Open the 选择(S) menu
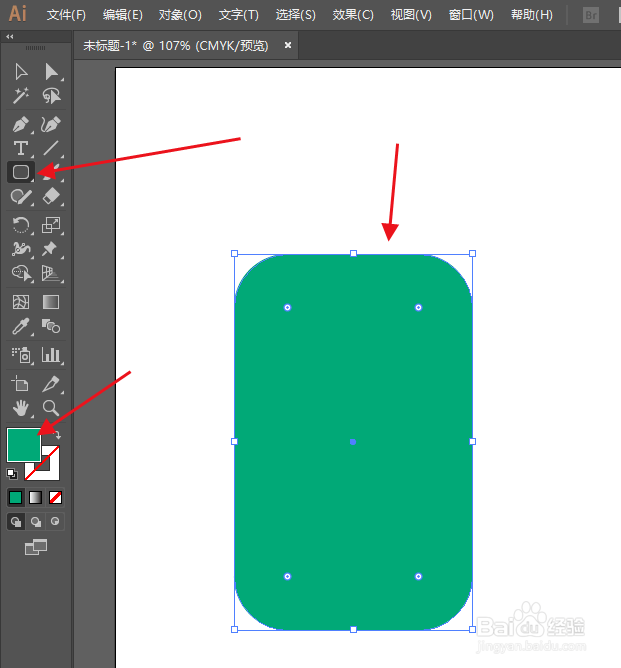This screenshot has width=621, height=668. [296, 15]
